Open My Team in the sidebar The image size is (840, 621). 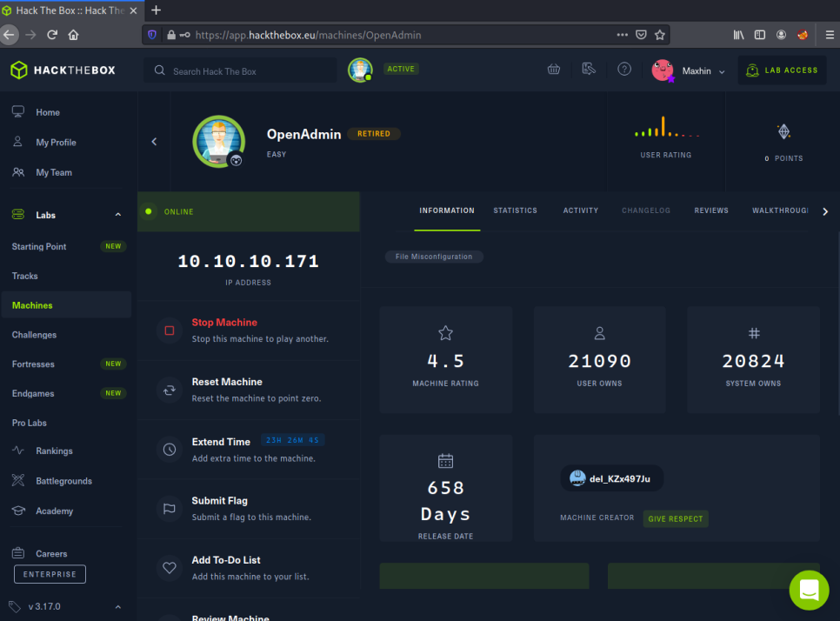coord(54,172)
